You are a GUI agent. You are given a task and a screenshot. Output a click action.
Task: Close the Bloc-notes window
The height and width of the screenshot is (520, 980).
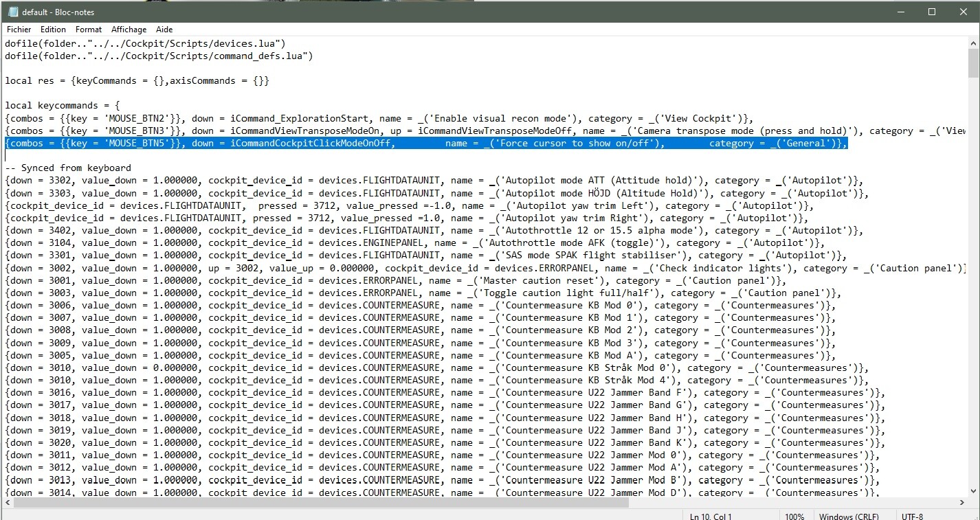[964, 12]
